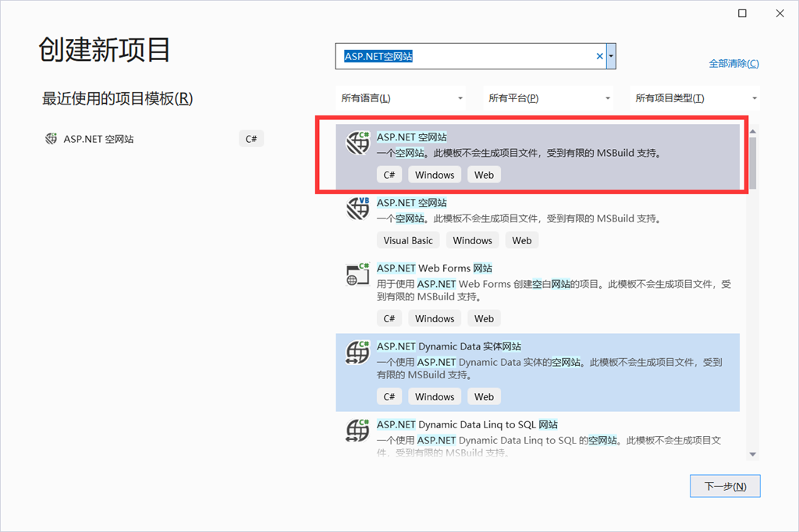The height and width of the screenshot is (532, 799).
Task: Click the Visual Basic ASP.NET 空网站 icon
Action: (357, 209)
